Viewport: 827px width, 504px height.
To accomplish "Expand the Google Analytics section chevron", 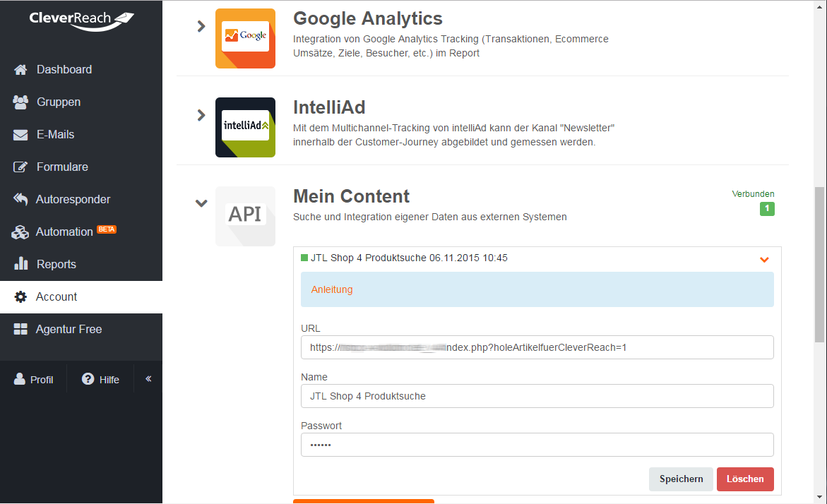I will click(201, 26).
